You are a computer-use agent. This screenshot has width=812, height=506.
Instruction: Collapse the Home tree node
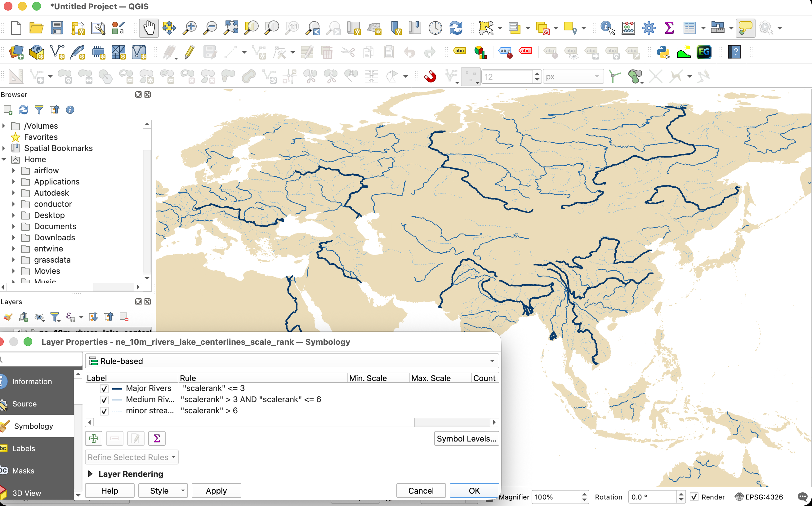click(4, 159)
